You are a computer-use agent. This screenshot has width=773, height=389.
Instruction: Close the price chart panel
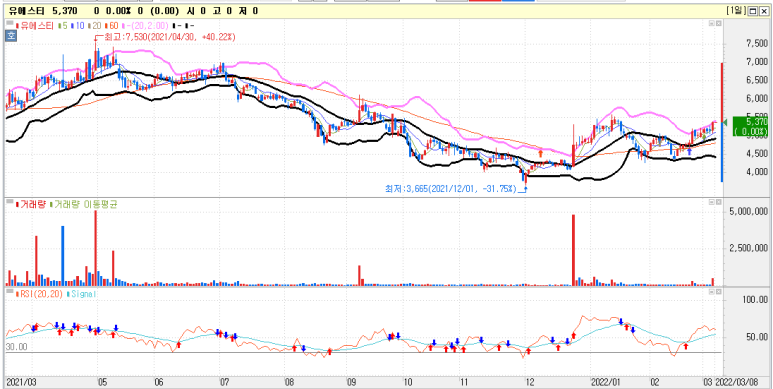coord(718,23)
